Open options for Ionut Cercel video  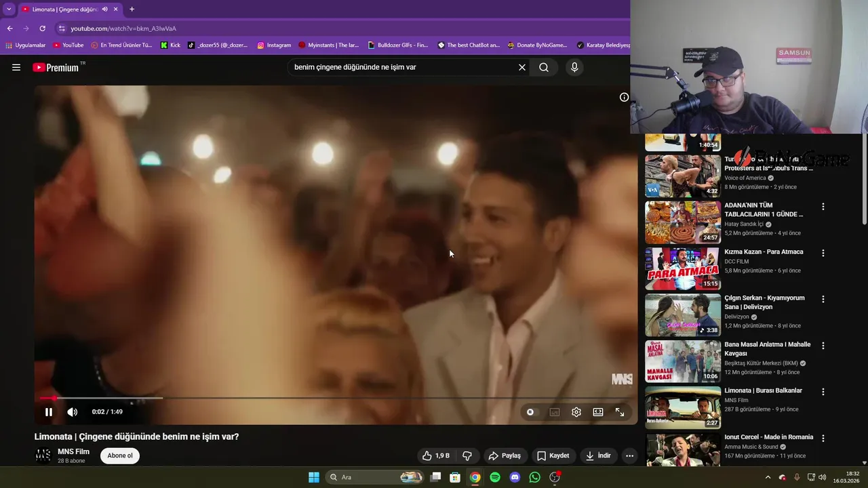click(x=823, y=438)
